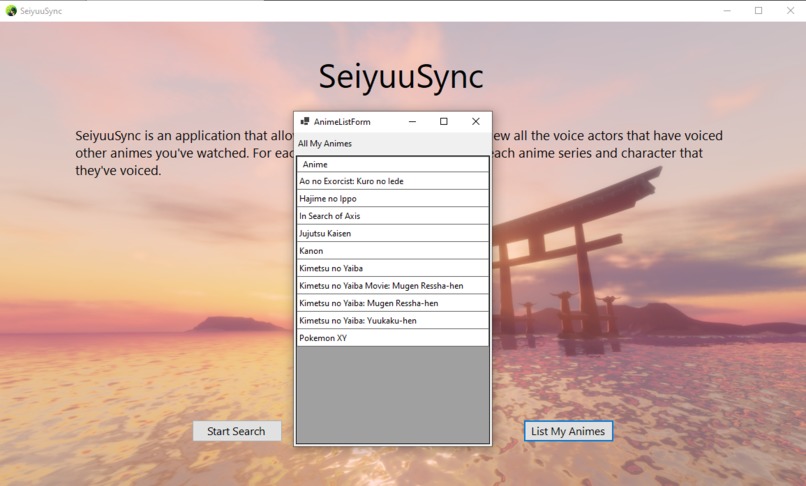This screenshot has width=806, height=486.
Task: Click the SeiyuuSync app icon in title bar
Action: coord(11,11)
